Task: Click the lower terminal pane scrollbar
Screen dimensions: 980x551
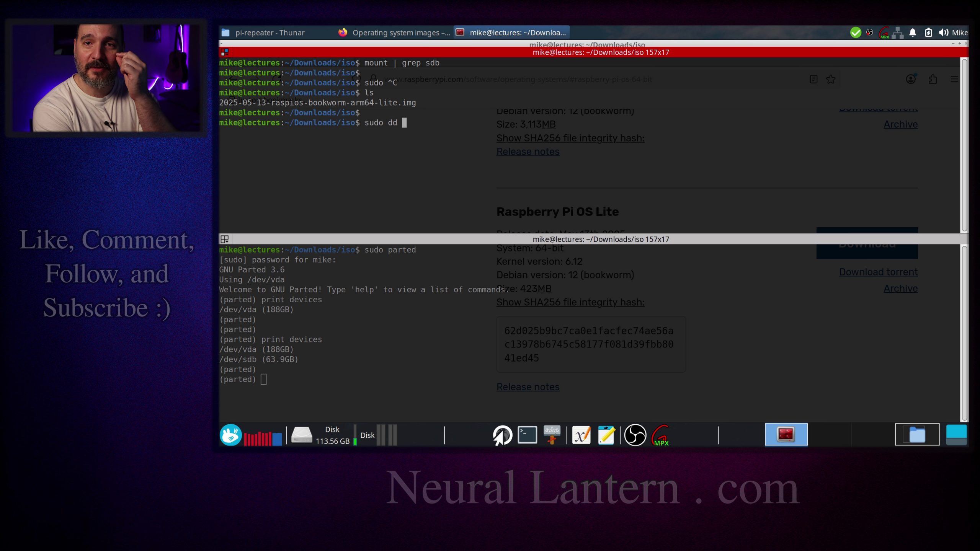Action: pos(965,333)
